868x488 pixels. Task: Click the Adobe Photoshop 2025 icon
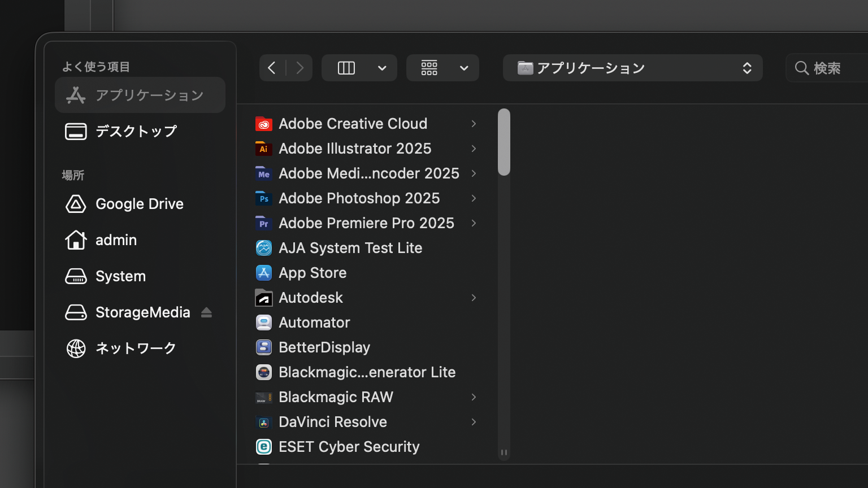point(263,198)
